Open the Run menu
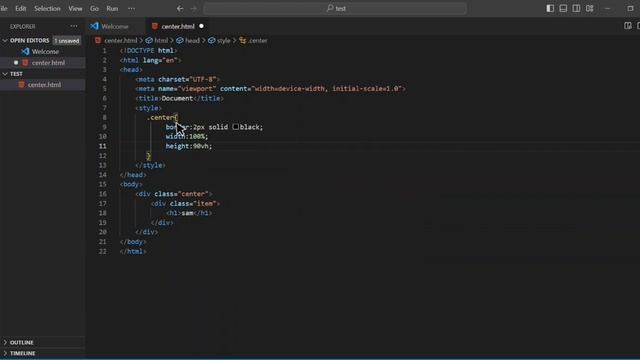Screen dimensions: 640x360 112,8
